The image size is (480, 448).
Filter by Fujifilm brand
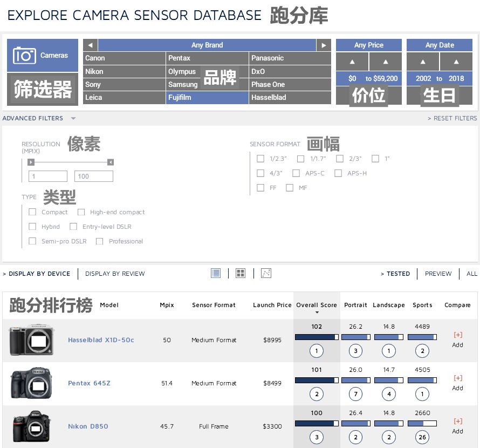[207, 98]
